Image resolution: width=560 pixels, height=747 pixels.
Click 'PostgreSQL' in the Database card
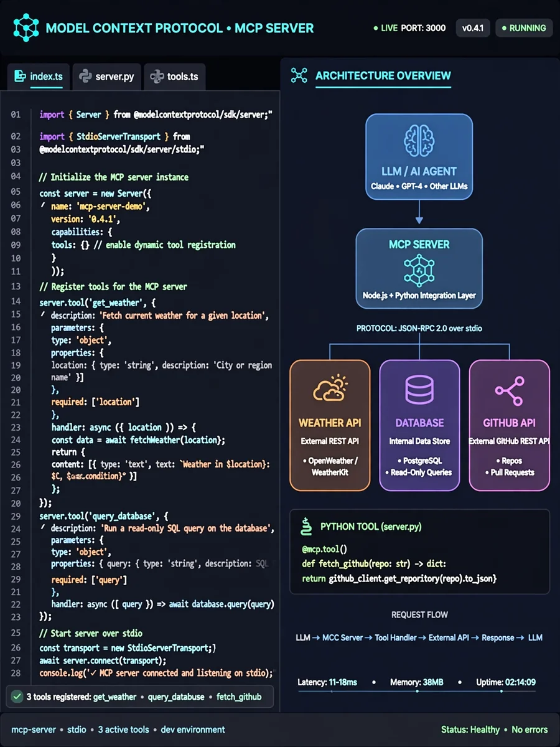pyautogui.click(x=422, y=461)
